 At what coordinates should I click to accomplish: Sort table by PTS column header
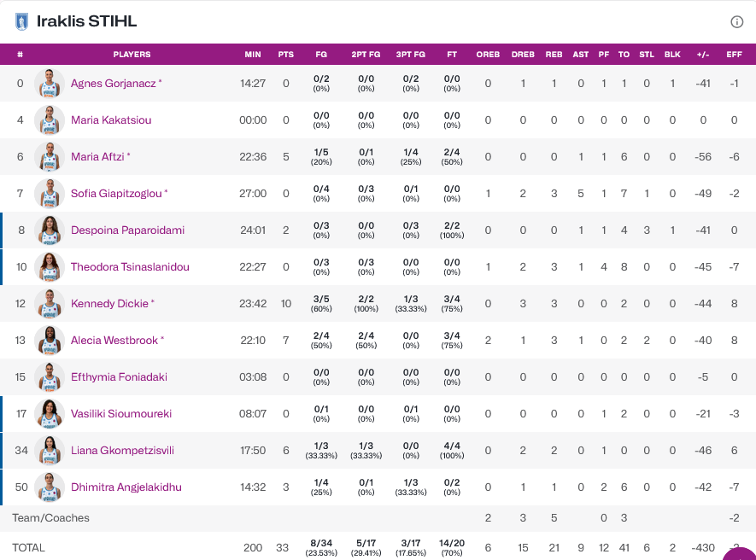tap(285, 55)
